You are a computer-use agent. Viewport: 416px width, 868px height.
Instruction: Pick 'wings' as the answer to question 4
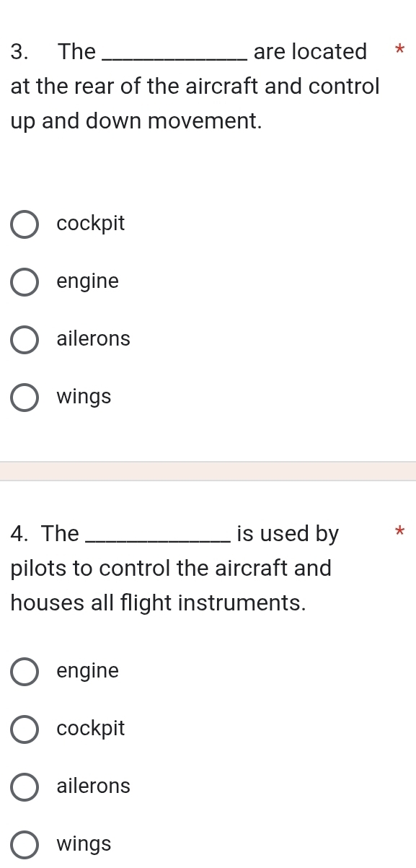(25, 845)
